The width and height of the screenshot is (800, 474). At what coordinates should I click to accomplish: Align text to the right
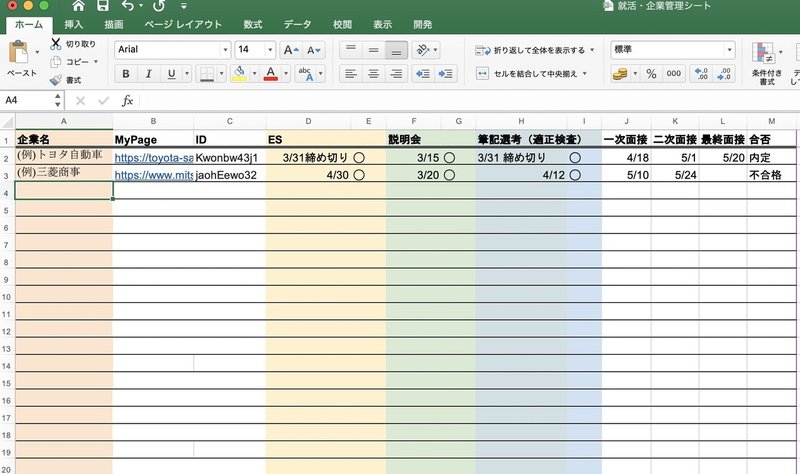[x=396, y=74]
